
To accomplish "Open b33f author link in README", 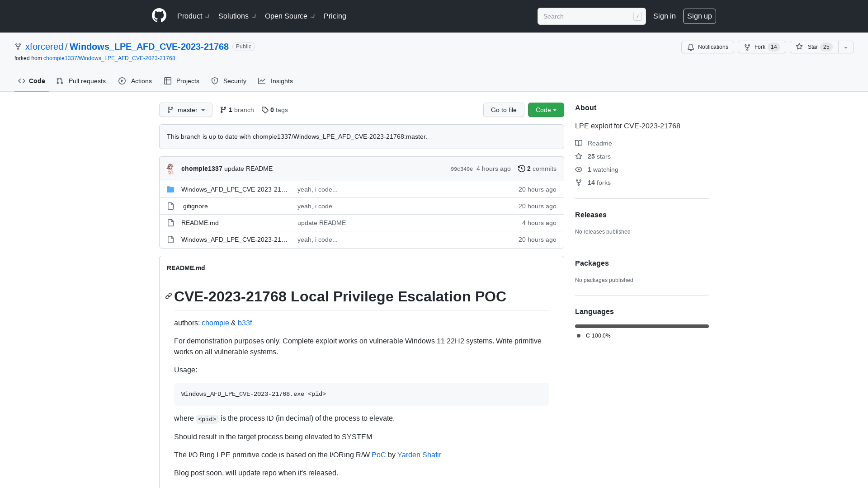I will pos(245,323).
